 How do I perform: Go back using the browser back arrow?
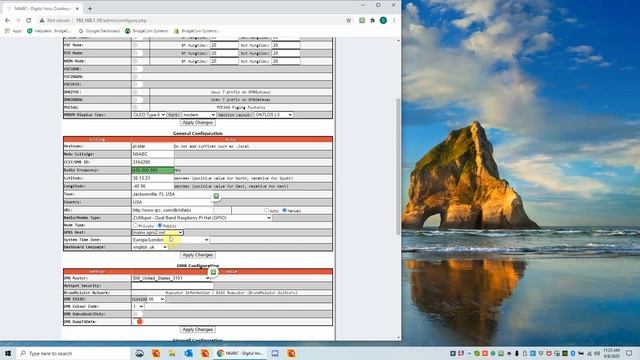(x=7, y=20)
